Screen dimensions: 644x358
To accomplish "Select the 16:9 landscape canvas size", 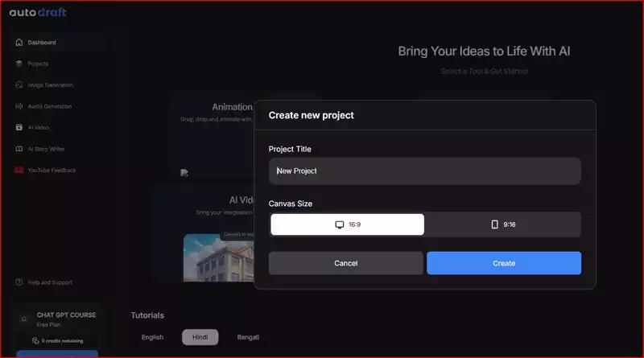I will coord(347,224).
